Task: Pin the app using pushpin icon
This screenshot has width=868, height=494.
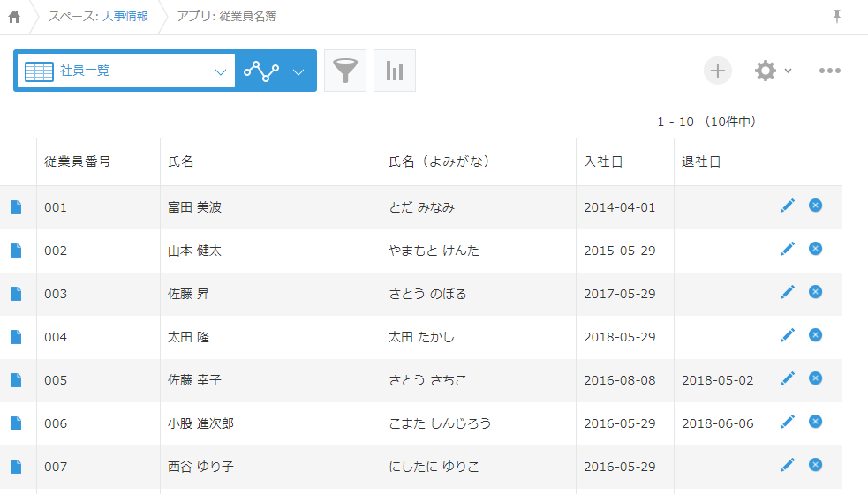Action: pos(837,17)
